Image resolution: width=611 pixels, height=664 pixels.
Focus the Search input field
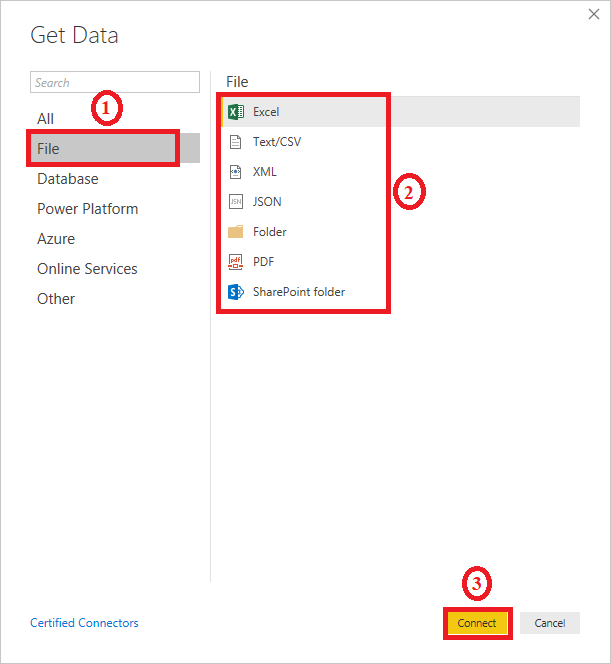[115, 82]
